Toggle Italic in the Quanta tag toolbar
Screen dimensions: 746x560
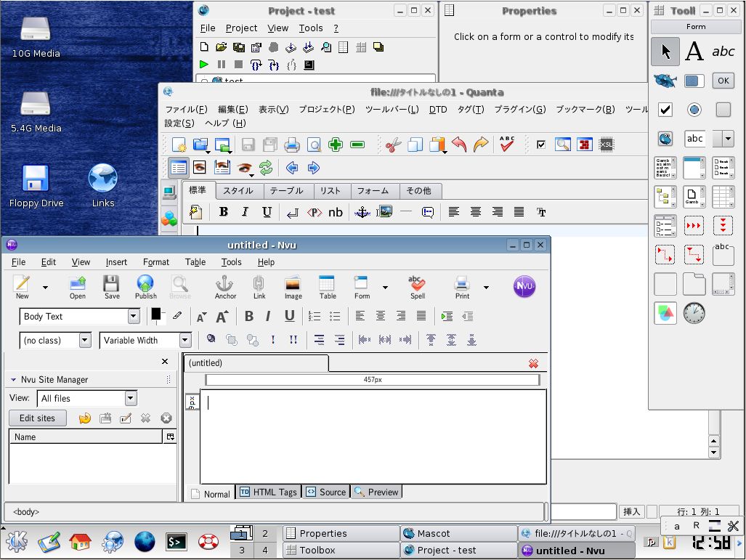tap(245, 212)
